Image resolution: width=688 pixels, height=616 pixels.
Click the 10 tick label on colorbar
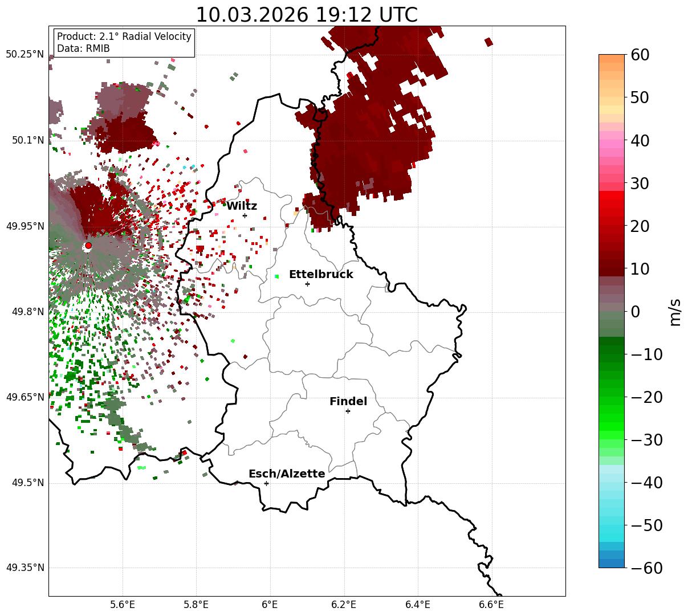(641, 268)
